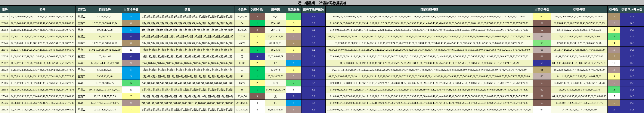Click cold numbers cell 15,29,48,58,65,77

(105, 83)
